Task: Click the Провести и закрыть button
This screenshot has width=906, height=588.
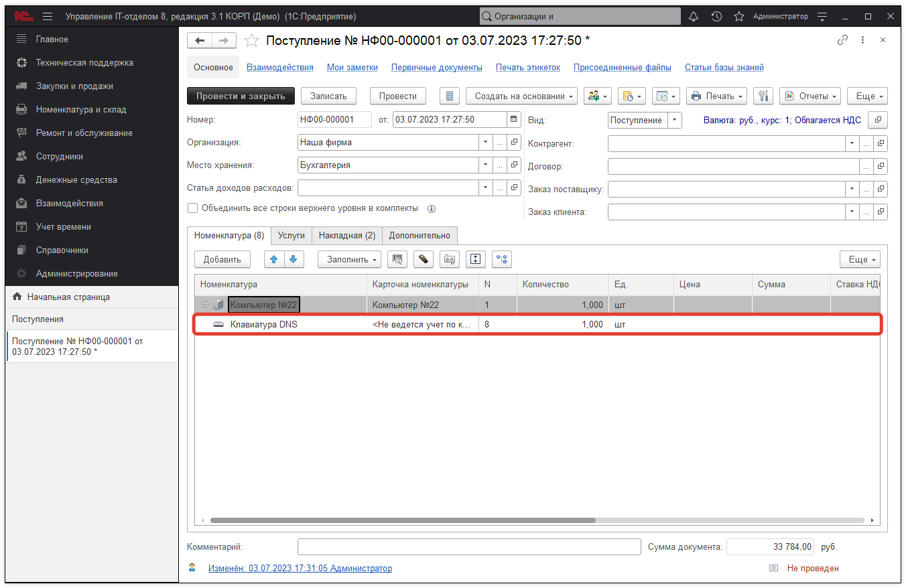Action: 243,96
